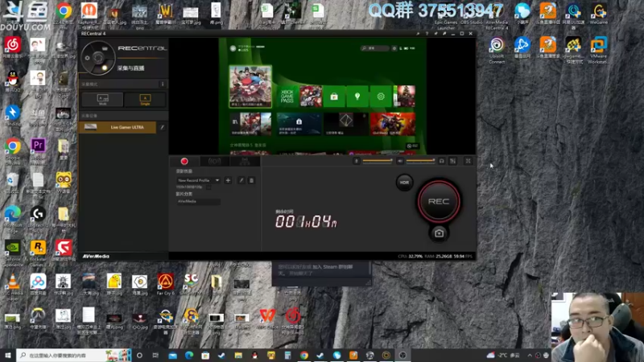Click the AVerMedia category input field
Screen dimensions: 644x362
pyautogui.click(x=198, y=202)
